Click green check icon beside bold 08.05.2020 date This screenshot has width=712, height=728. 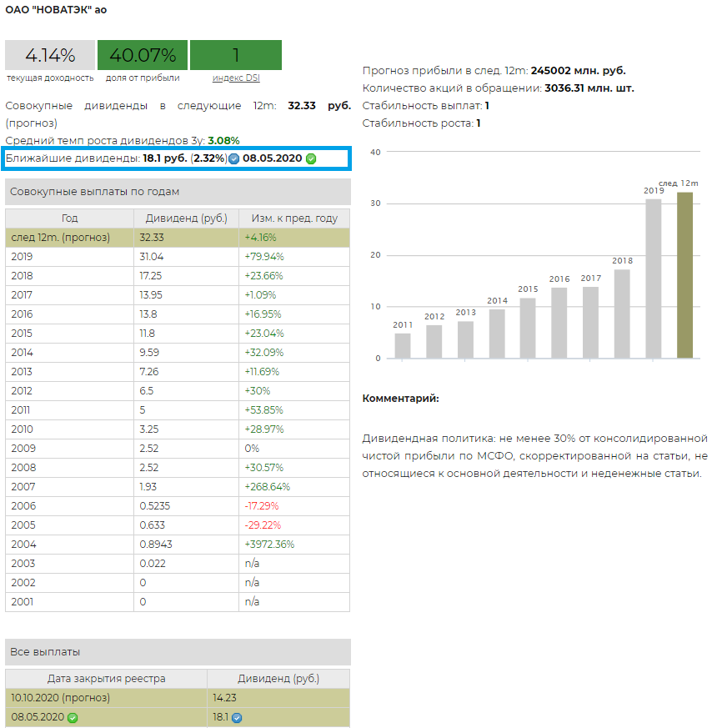point(312,158)
